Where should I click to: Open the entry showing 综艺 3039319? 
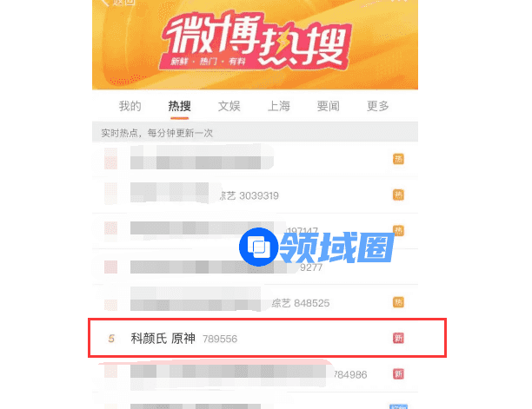tap(256, 195)
